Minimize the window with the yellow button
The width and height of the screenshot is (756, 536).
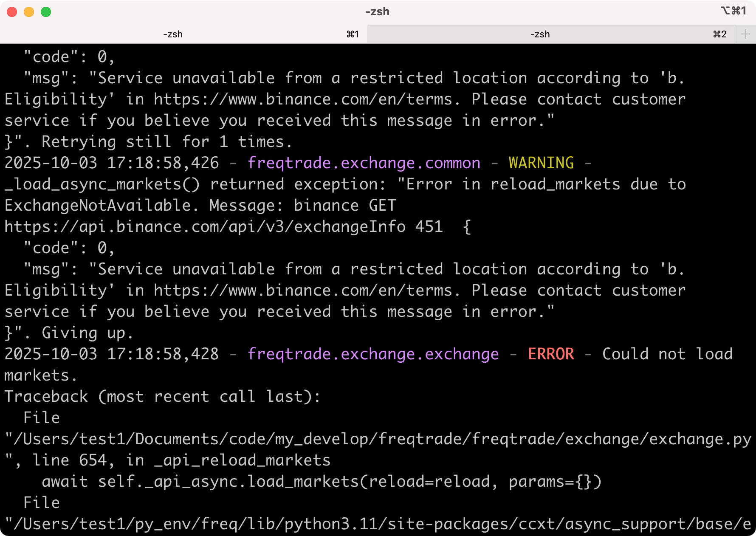29,12
